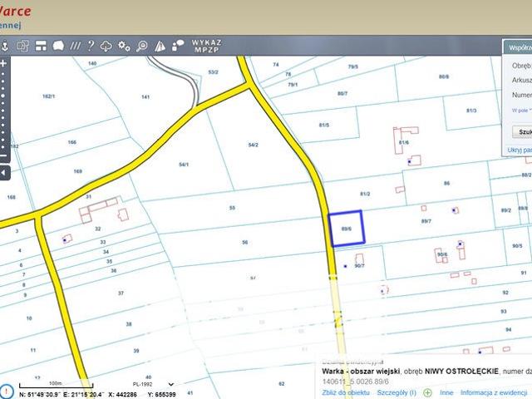The height and width of the screenshot is (399, 532).
Task: Open help via question mark icon
Action: pos(91,46)
